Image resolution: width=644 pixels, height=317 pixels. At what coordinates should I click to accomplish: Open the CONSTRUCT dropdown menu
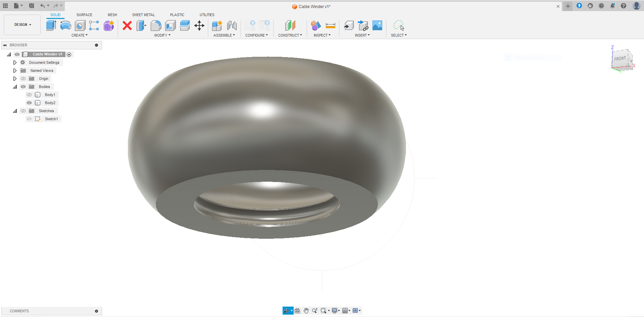290,35
